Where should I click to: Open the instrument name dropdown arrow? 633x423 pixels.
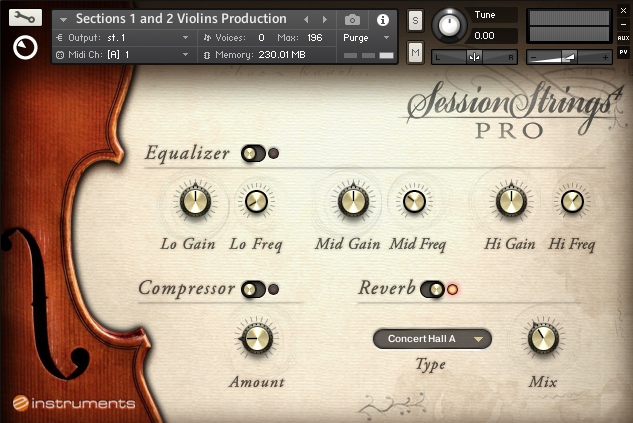pyautogui.click(x=63, y=19)
